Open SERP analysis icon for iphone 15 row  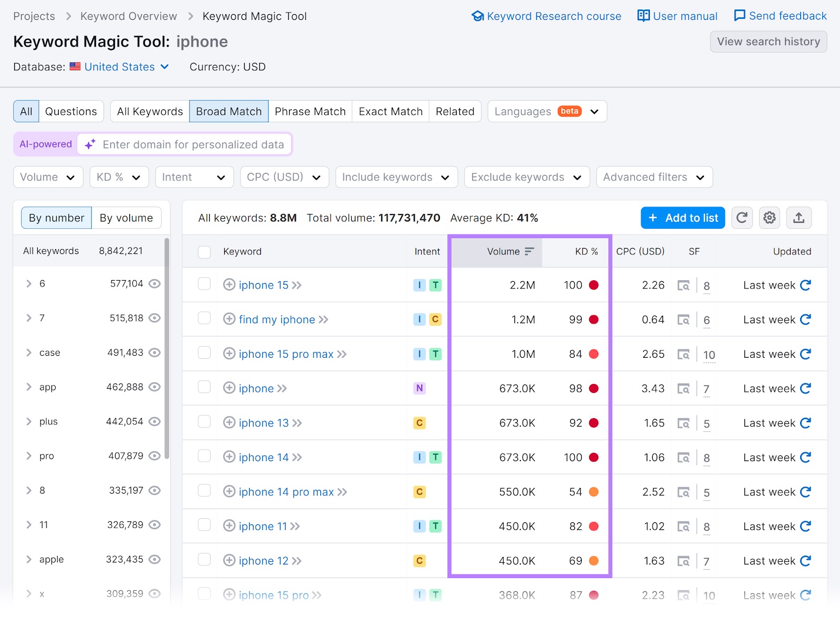(684, 285)
